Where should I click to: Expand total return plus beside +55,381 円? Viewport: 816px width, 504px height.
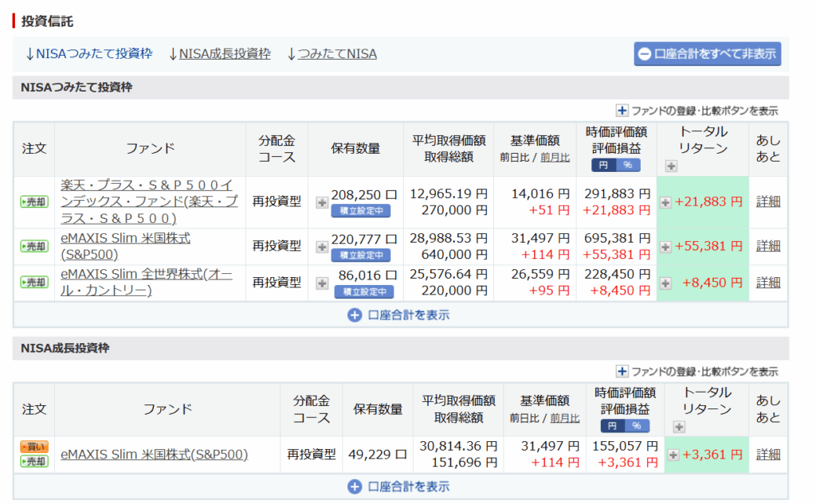point(665,247)
